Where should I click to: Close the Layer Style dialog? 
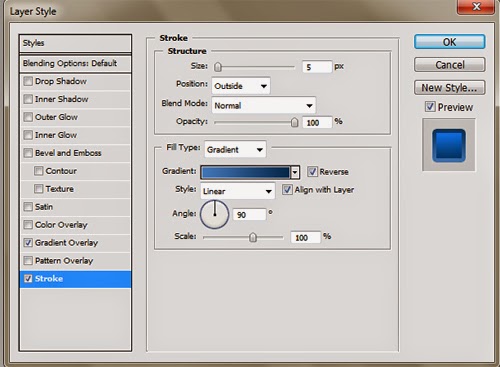(x=476, y=6)
